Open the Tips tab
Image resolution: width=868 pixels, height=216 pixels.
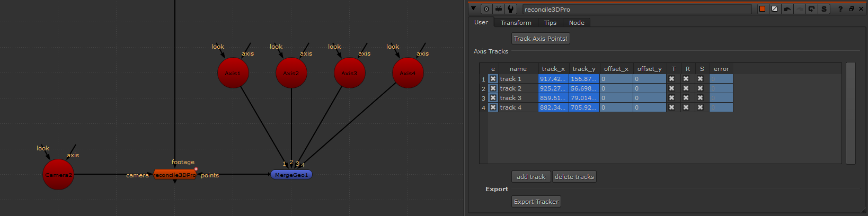(x=550, y=23)
